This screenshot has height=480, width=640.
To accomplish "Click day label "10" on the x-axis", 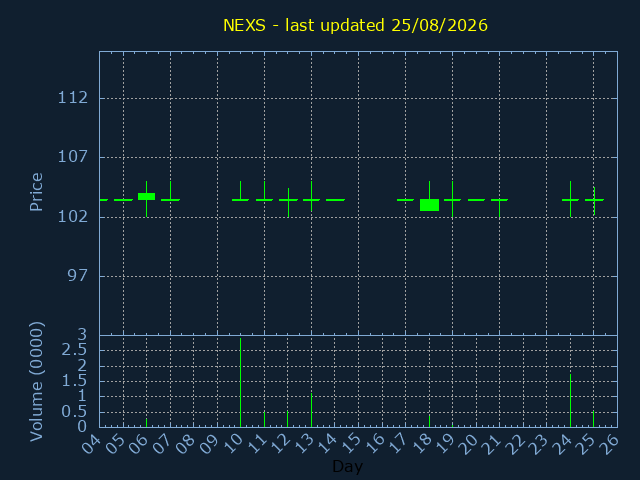I will tap(232, 444).
